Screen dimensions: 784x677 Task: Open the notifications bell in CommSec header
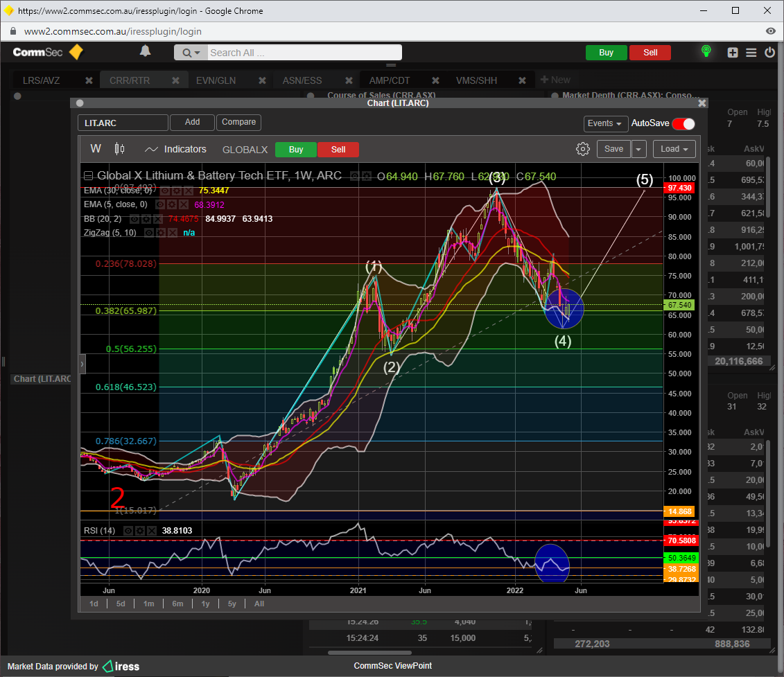tap(145, 51)
